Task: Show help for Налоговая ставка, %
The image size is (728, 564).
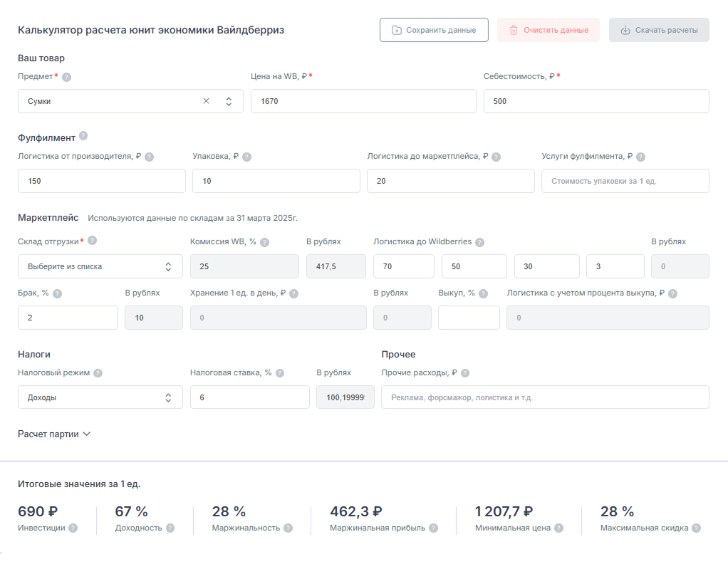Action: tap(280, 373)
